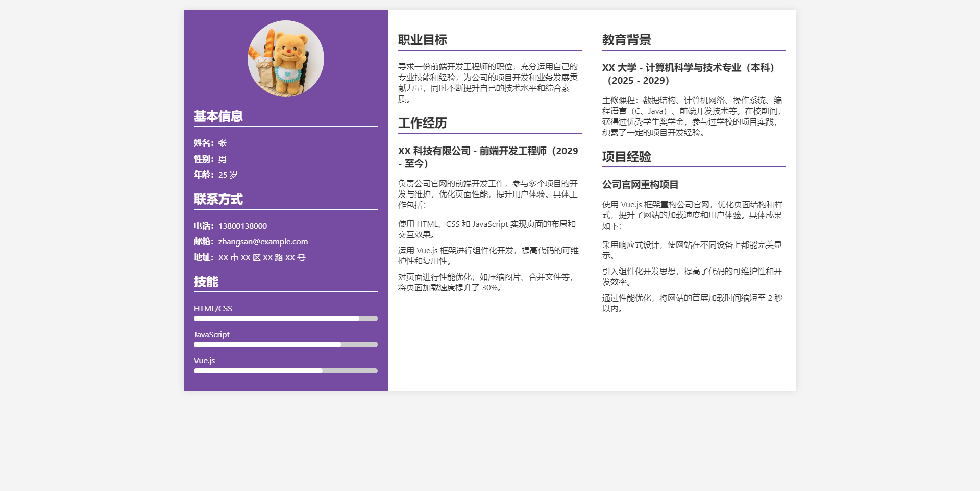Screen dimensions: 980x491
Task: Click the age line 年龄: 25 岁
Action: click(x=216, y=175)
